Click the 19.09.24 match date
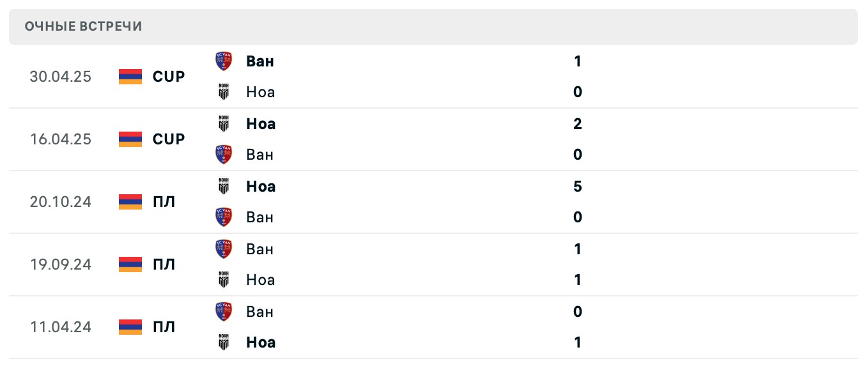 point(61,264)
